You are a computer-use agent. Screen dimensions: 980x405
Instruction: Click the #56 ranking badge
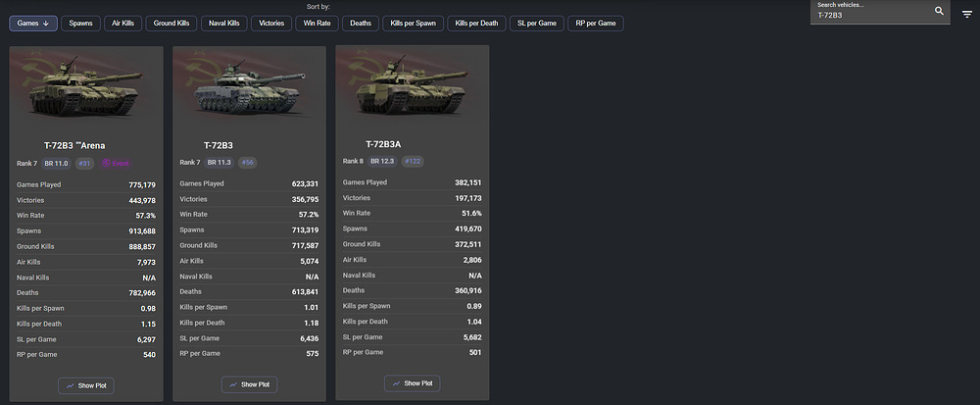tap(248, 162)
